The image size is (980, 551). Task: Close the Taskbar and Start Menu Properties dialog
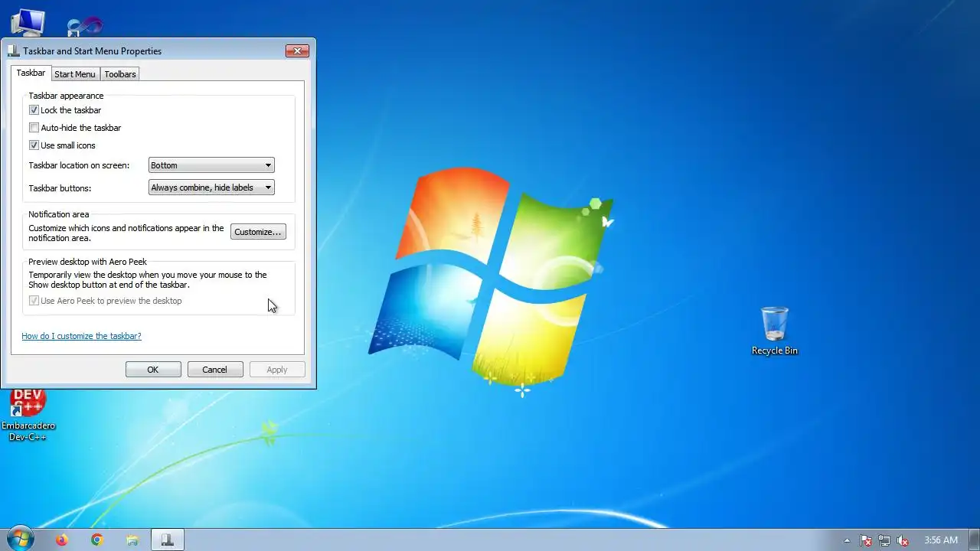pyautogui.click(x=297, y=51)
